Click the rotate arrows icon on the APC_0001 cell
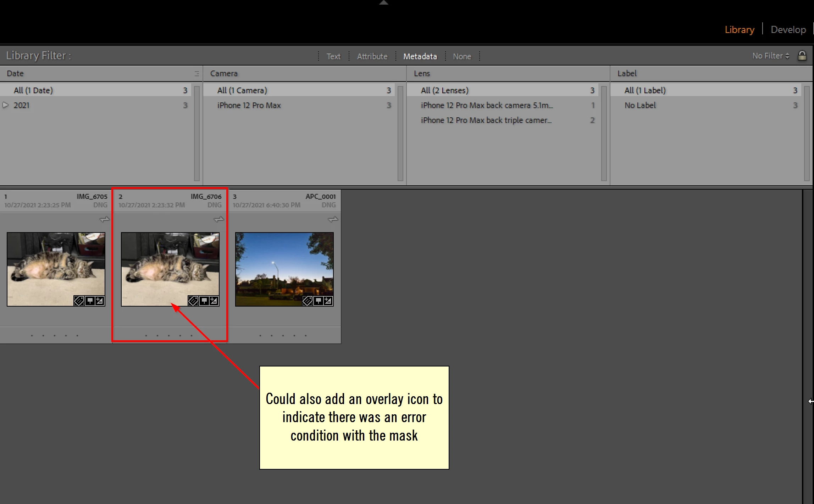 [x=333, y=220]
